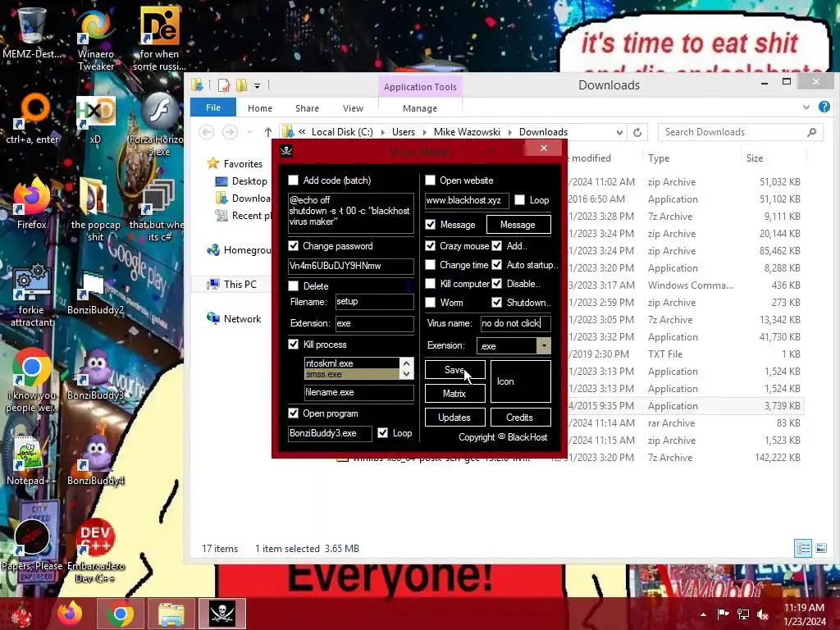Enable the Worm checkbox
This screenshot has height=630, width=840.
click(430, 302)
